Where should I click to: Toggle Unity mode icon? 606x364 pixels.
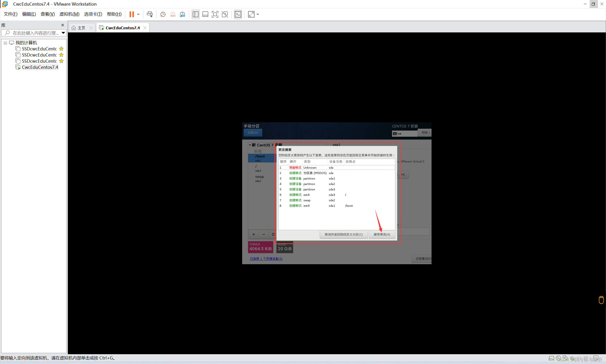click(225, 14)
